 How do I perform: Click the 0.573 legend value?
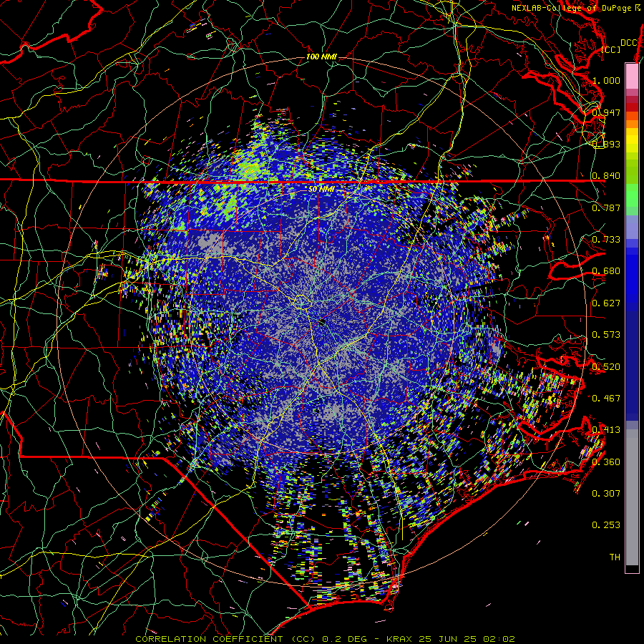coord(606,335)
